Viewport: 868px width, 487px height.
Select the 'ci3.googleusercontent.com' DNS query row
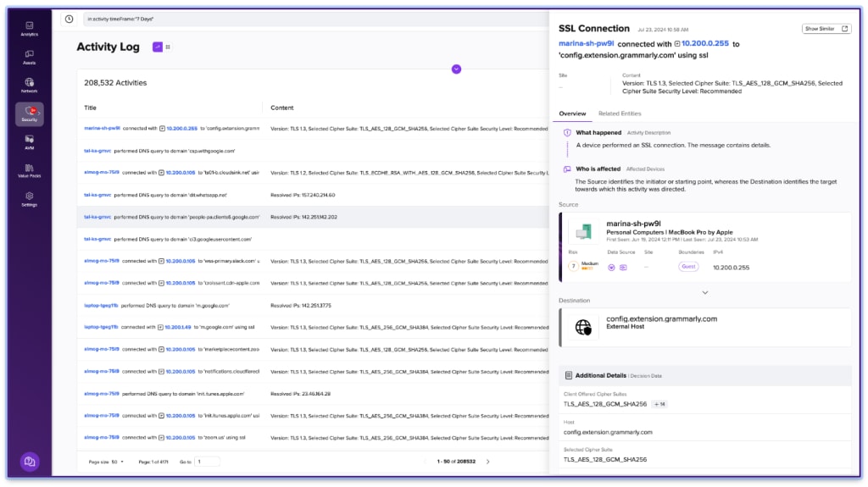(x=314, y=239)
